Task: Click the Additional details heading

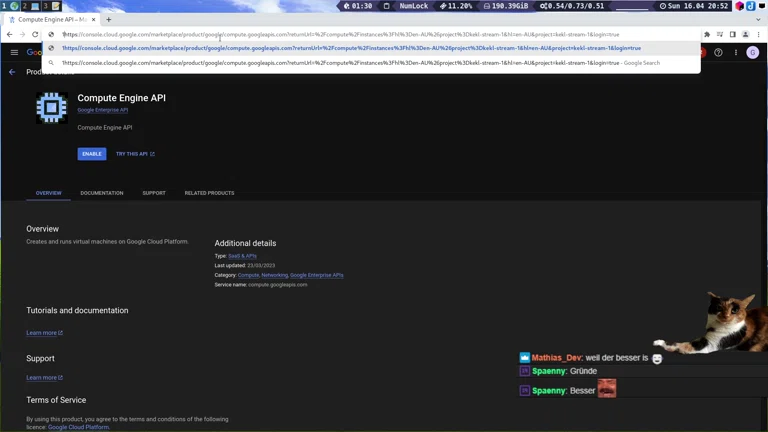Action: 245,243
